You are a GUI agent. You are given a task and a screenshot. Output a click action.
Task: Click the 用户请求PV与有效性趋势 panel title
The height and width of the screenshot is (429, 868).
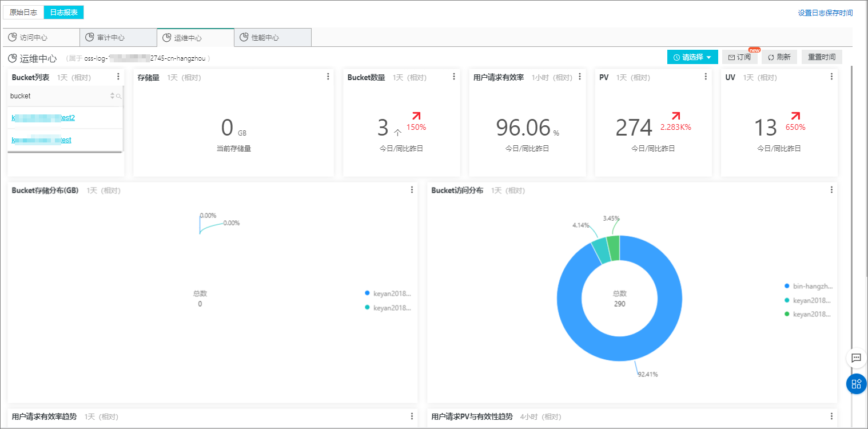(472, 416)
